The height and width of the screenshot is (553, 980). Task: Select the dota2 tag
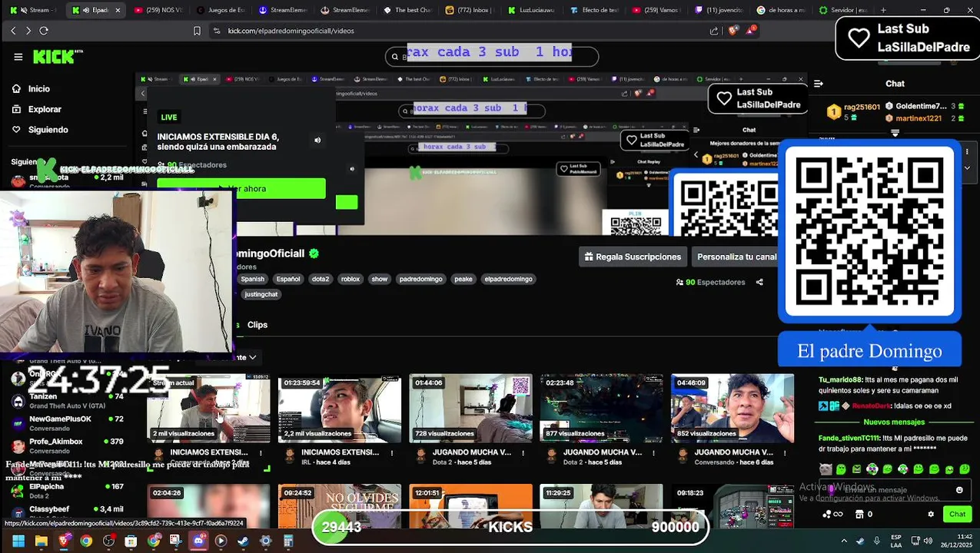pos(321,279)
